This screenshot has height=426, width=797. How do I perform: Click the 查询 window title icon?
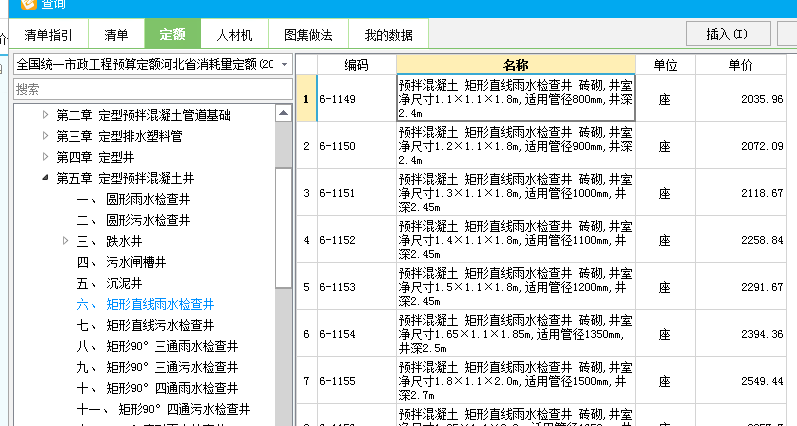(x=28, y=4)
